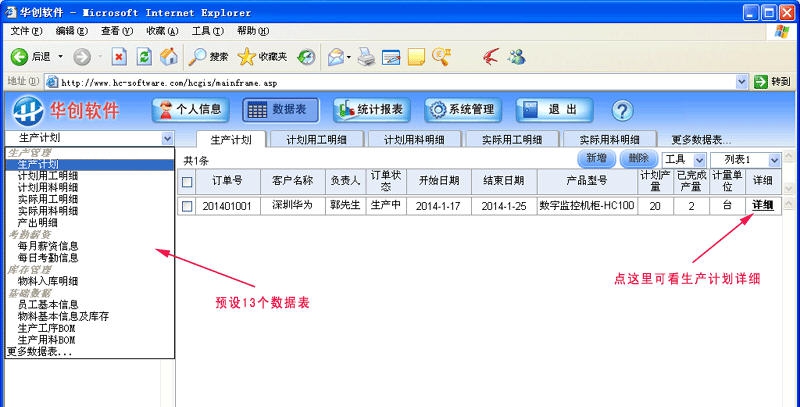The height and width of the screenshot is (407, 800).
Task: Open the 工具 tools dropdown
Action: click(684, 160)
